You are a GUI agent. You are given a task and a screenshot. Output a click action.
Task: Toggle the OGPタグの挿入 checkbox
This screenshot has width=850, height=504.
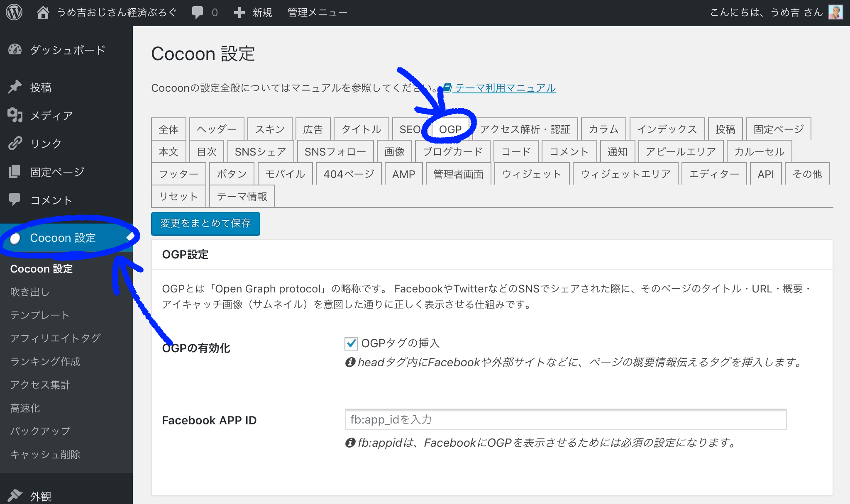tap(351, 343)
